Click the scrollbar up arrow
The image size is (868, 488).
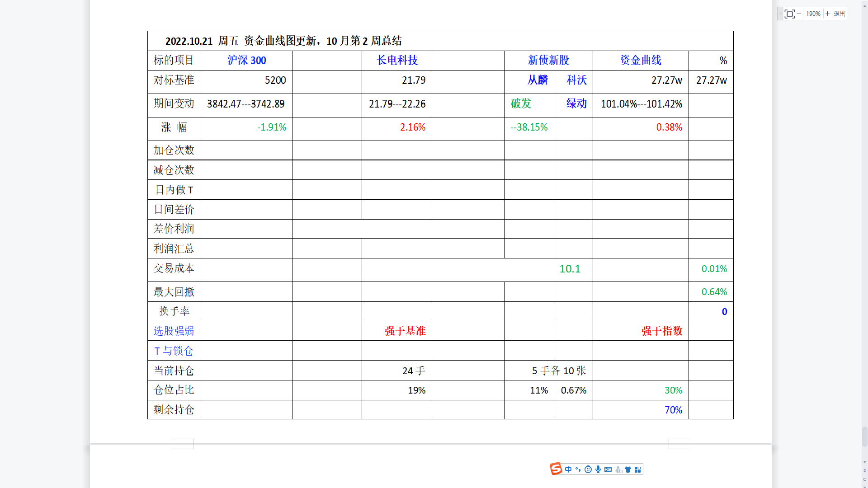[x=865, y=6]
